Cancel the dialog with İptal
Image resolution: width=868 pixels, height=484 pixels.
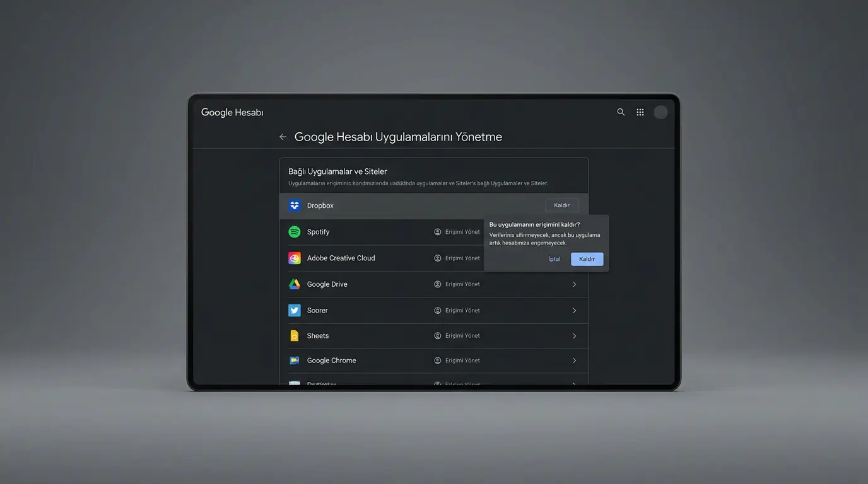[x=554, y=259]
